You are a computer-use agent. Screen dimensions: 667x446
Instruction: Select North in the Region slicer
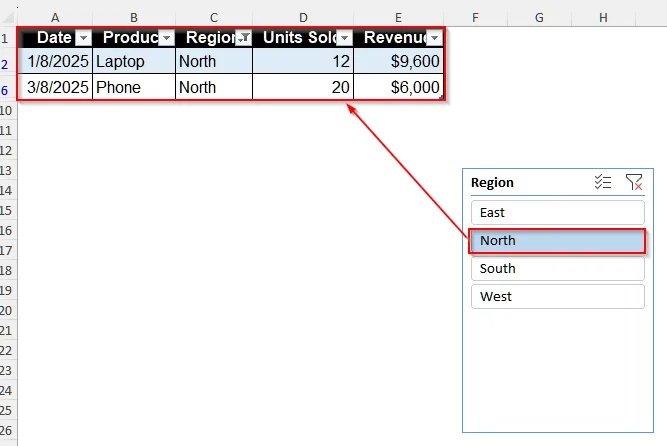pos(558,240)
